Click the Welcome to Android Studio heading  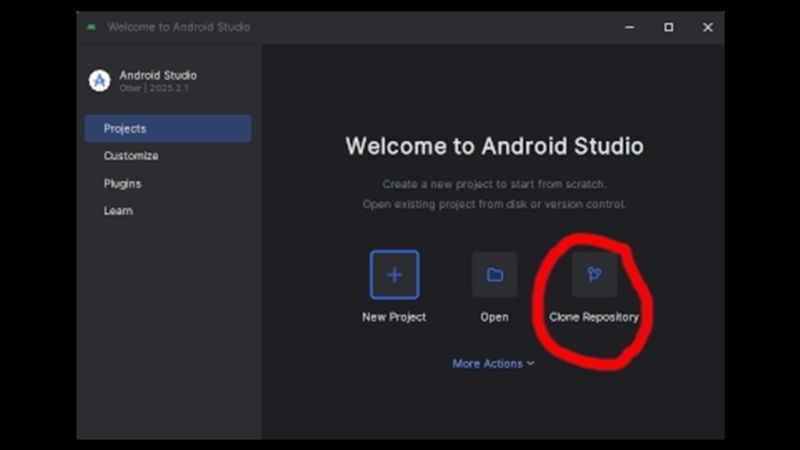[494, 146]
